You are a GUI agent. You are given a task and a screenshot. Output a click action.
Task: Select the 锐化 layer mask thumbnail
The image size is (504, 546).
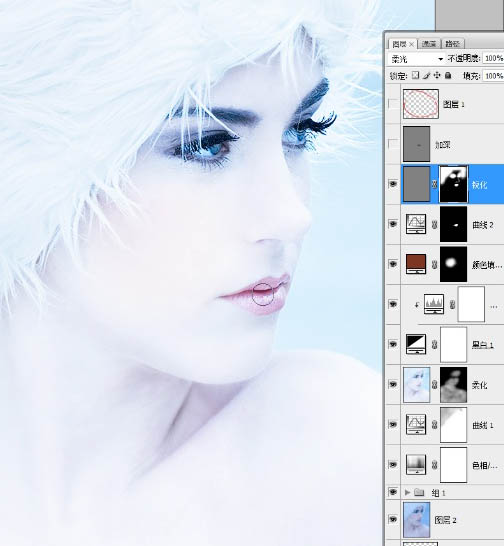click(453, 184)
